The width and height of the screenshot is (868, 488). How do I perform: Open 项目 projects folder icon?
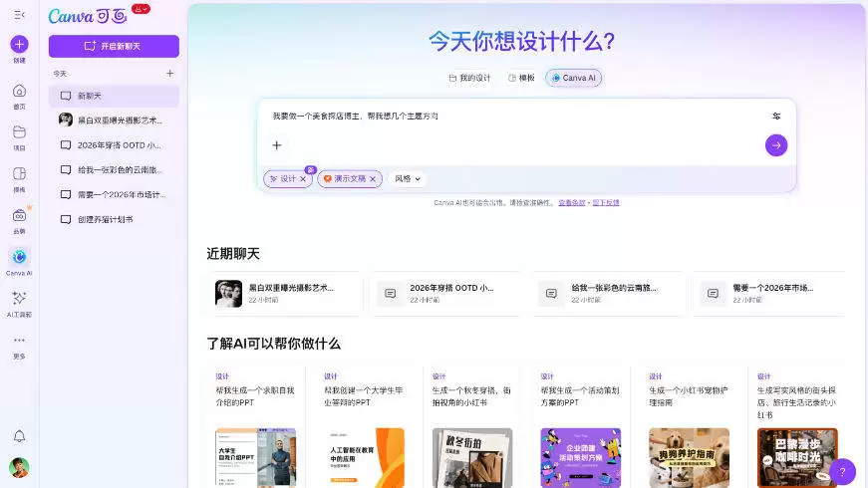tap(20, 132)
